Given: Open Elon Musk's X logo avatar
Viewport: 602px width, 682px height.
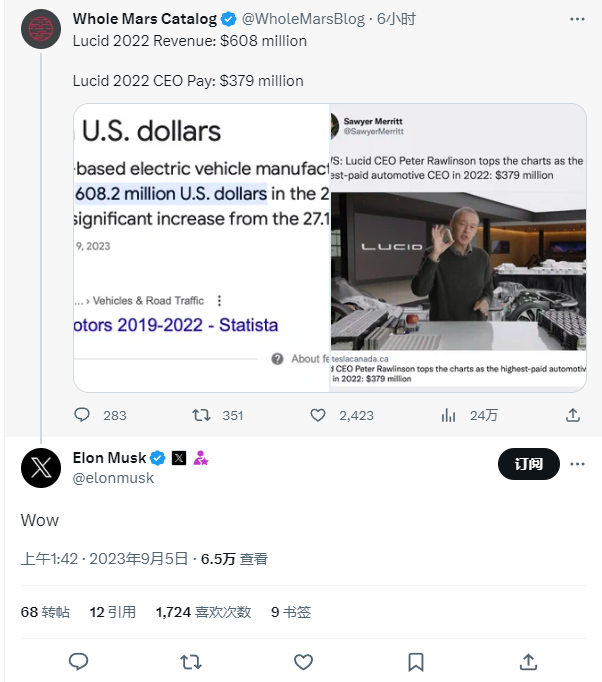Looking at the screenshot, I should [x=41, y=468].
